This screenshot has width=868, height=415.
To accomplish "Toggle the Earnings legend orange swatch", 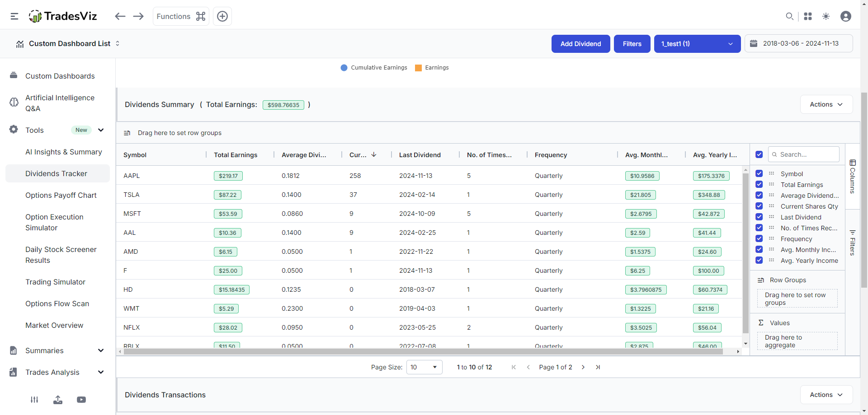I will coord(418,68).
